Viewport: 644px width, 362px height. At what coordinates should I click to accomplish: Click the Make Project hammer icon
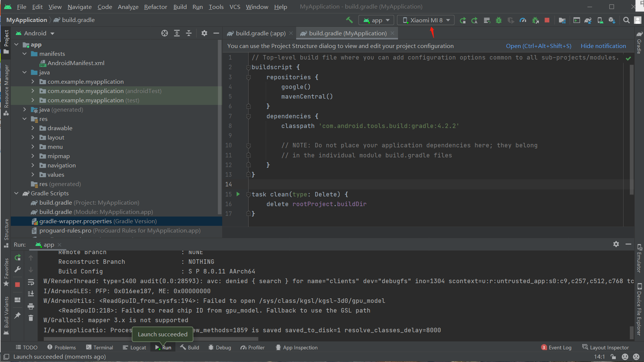(x=349, y=20)
